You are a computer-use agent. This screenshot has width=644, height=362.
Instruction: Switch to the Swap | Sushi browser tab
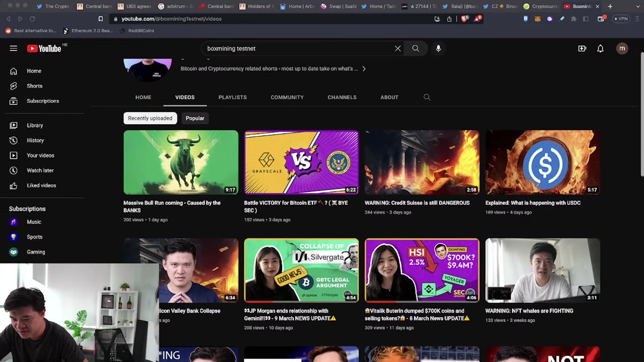[338, 7]
